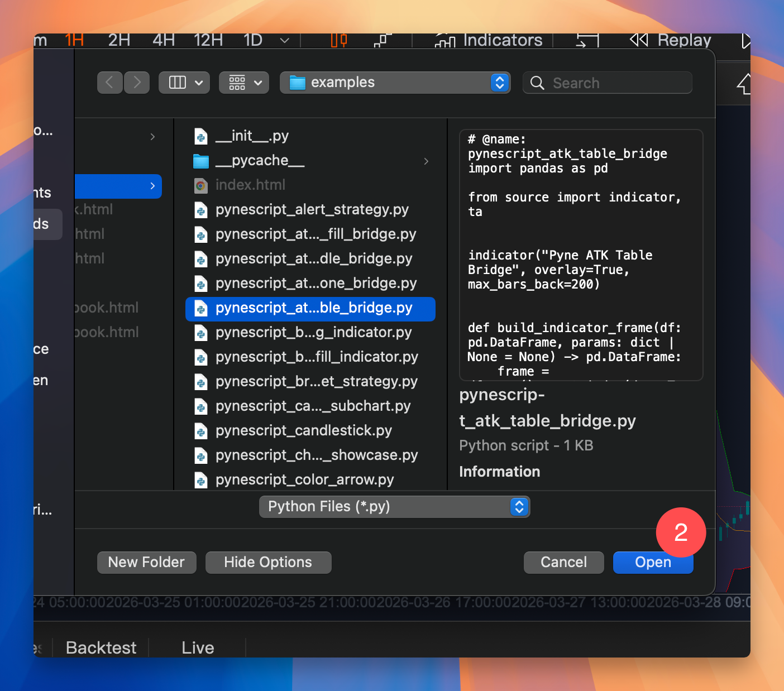Click the candlestick chart type icon
This screenshot has height=691, width=784.
(339, 41)
